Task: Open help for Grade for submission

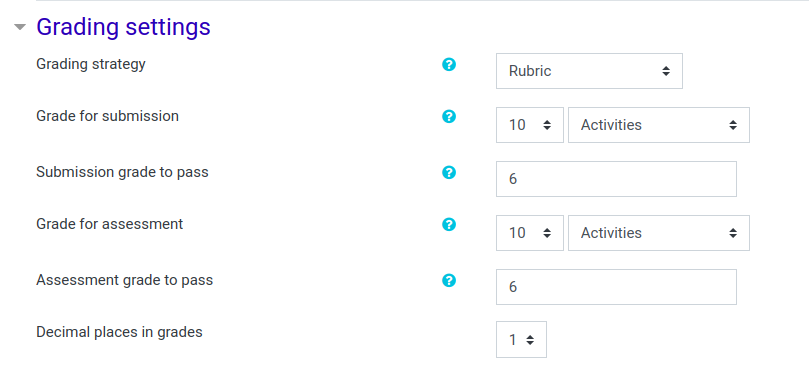Action: (449, 117)
